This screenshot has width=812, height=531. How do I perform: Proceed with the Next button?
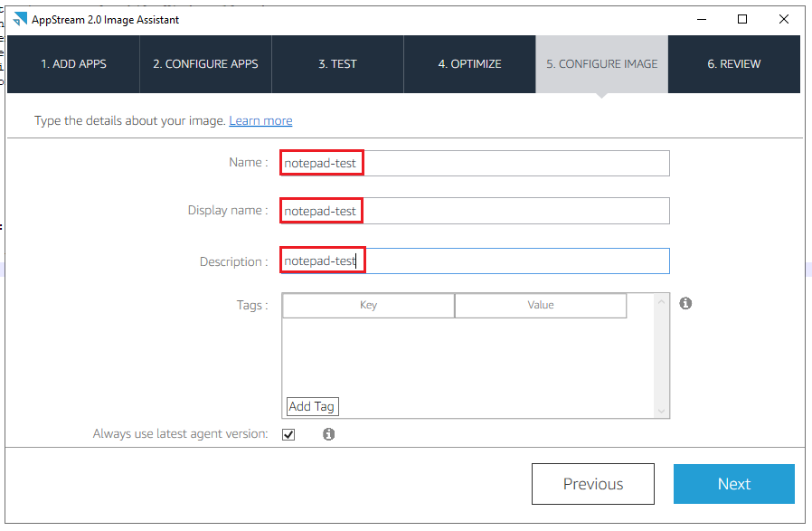(x=734, y=484)
